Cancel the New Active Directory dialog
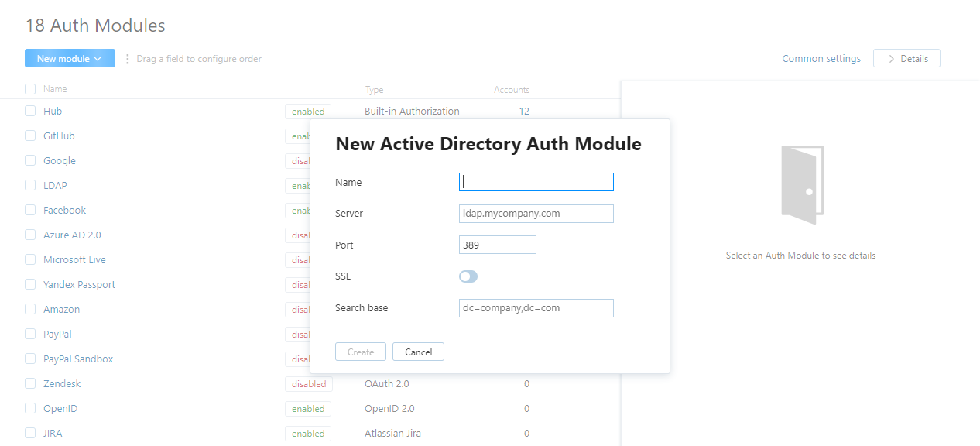980x446 pixels. [418, 351]
